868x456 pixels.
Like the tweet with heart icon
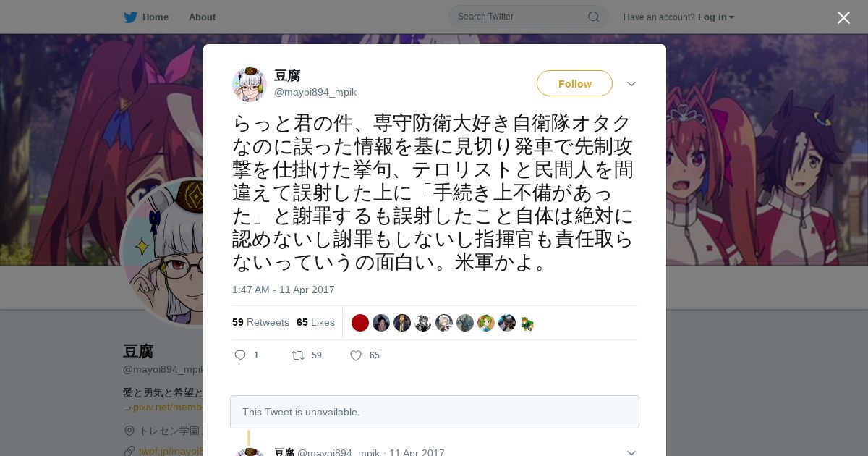tap(356, 355)
